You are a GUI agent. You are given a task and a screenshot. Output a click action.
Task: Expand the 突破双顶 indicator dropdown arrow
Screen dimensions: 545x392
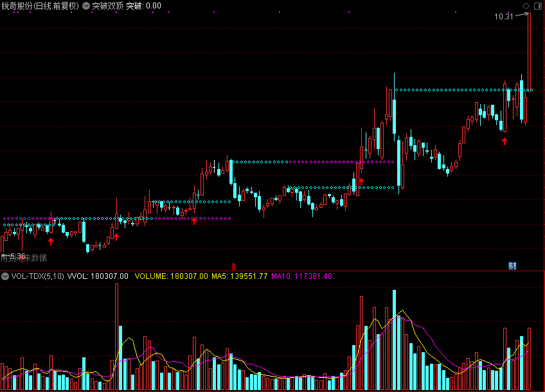tap(86, 6)
